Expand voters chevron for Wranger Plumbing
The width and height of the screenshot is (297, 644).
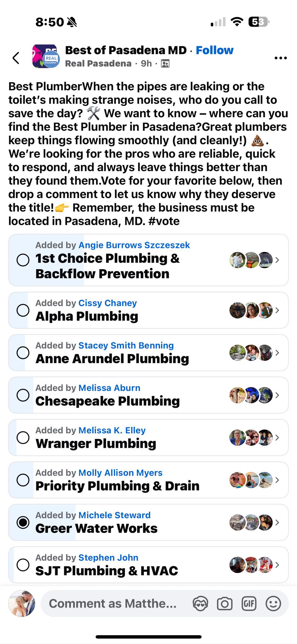click(x=277, y=437)
